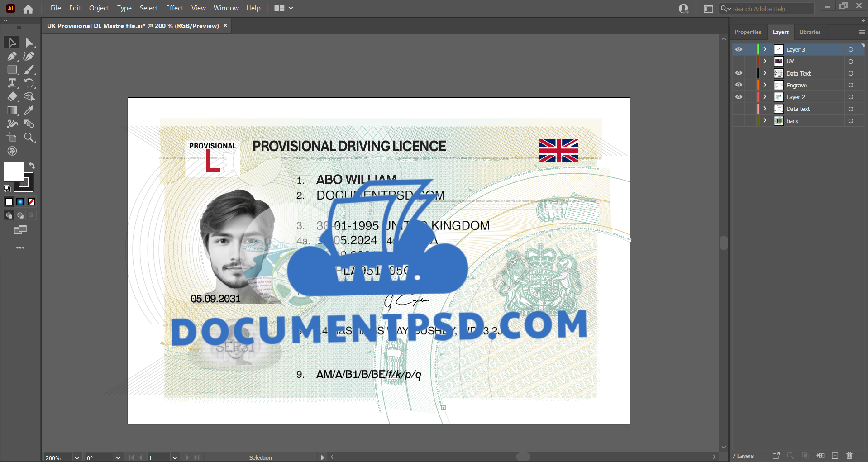This screenshot has width=868, height=462.
Task: Expand Layer 3 contents
Action: pos(765,49)
